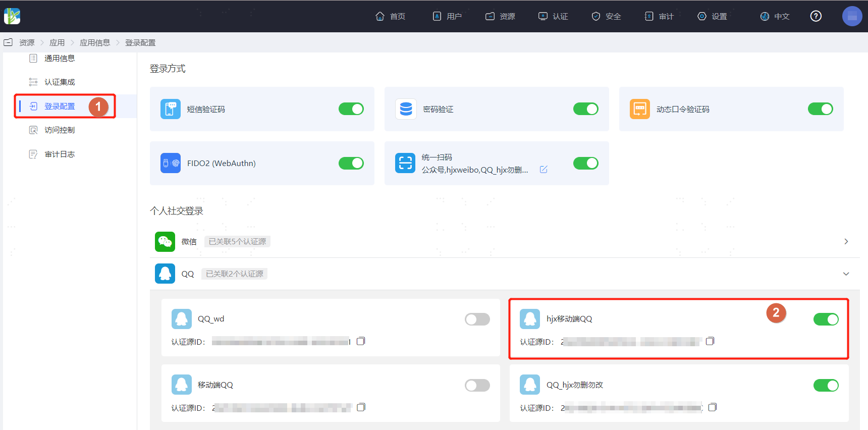
Task: Turn off FIDO2 (WebAuthn) login
Action: click(351, 163)
